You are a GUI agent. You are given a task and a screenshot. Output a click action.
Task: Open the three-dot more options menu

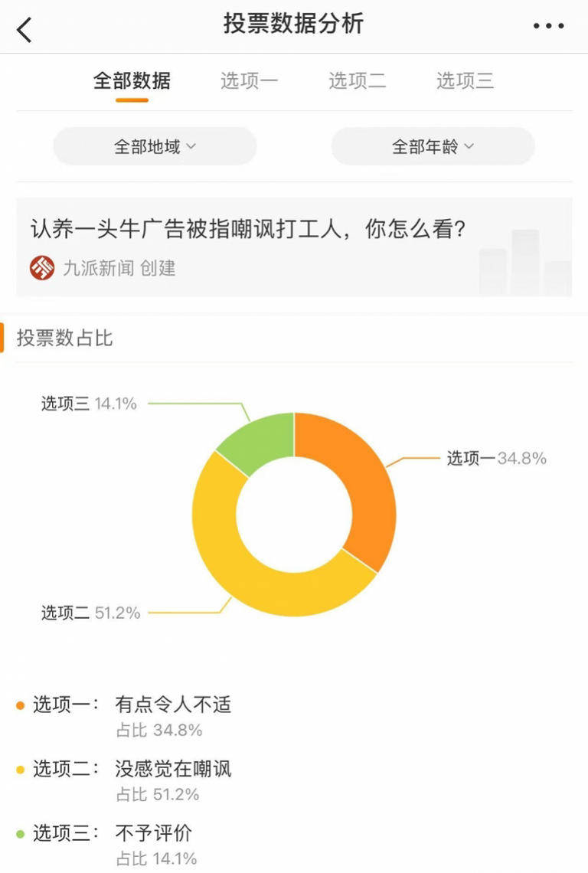(x=548, y=25)
